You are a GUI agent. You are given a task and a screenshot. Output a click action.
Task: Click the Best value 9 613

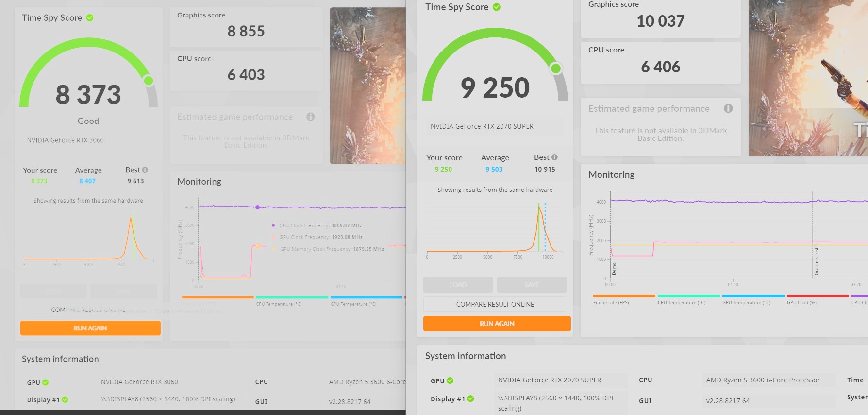pos(136,181)
